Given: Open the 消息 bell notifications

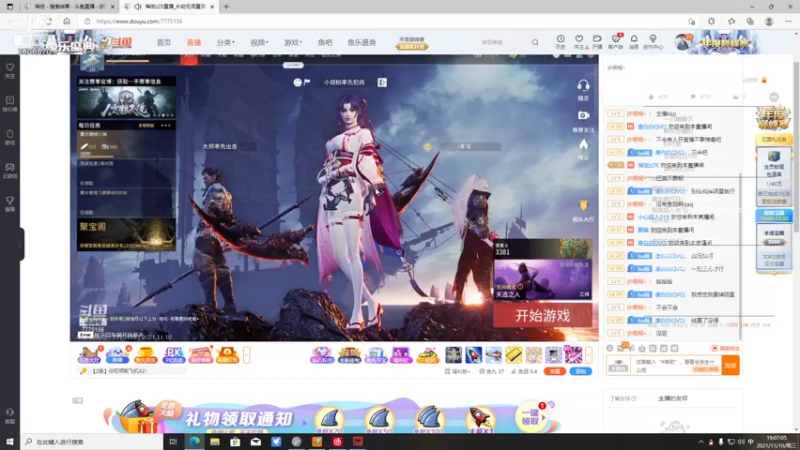Looking at the screenshot, I should point(634,42).
